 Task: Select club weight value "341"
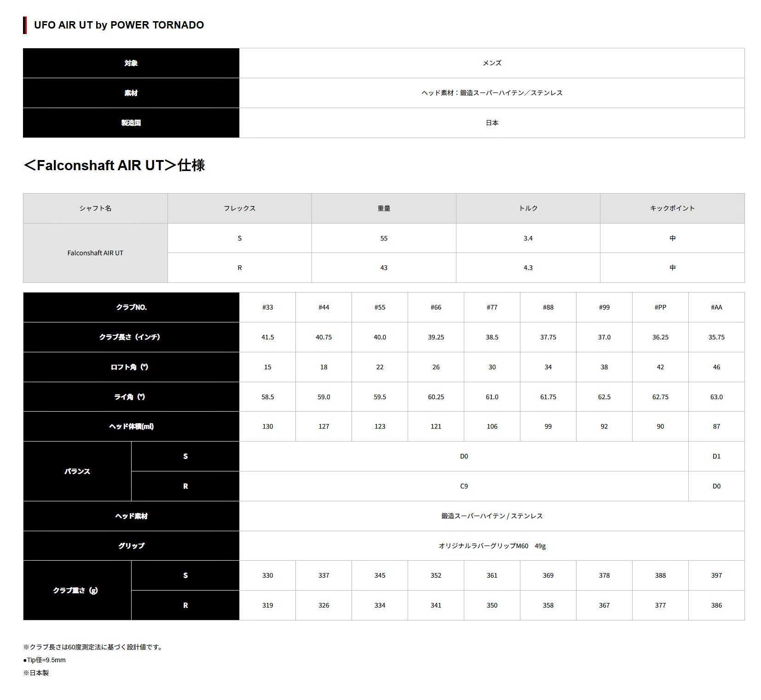(x=436, y=605)
